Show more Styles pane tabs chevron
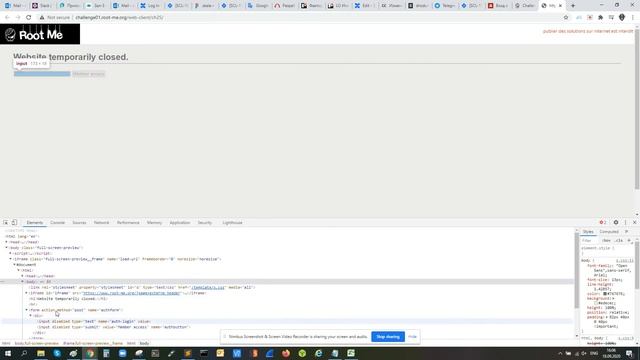Screen dimensions: 640x360 pos(627,231)
